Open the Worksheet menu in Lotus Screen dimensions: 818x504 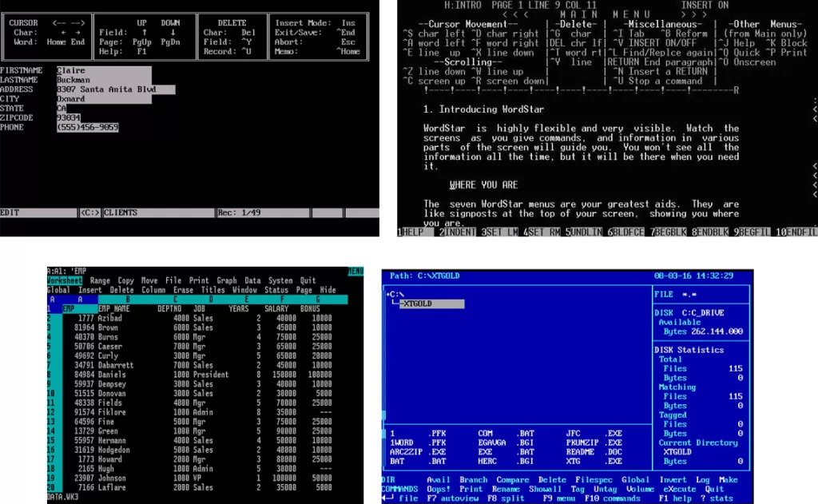65,280
